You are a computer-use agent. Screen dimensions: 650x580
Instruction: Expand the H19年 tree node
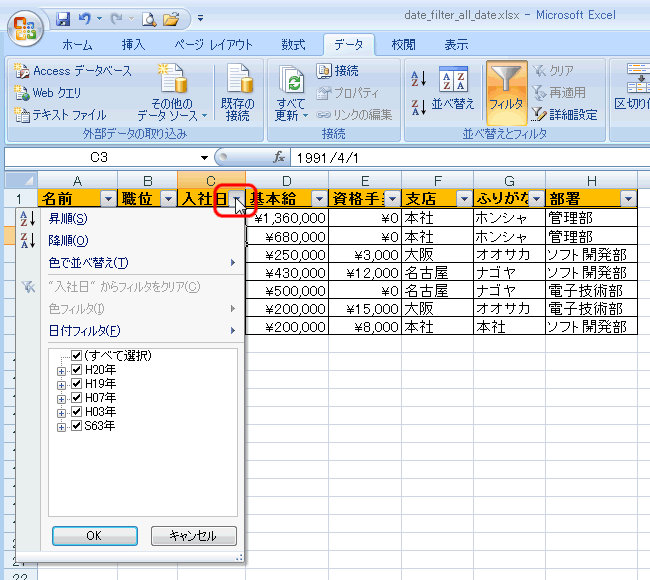click(x=61, y=385)
